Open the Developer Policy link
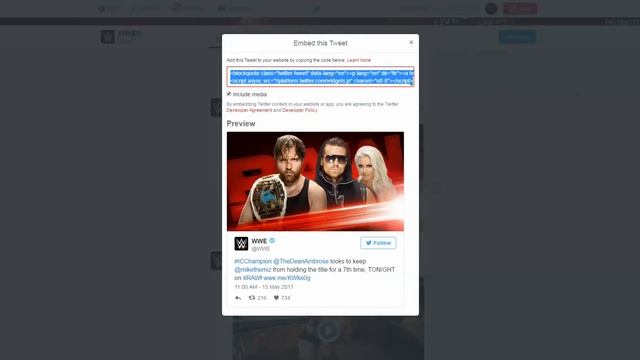The width and height of the screenshot is (640, 360). pos(300,110)
